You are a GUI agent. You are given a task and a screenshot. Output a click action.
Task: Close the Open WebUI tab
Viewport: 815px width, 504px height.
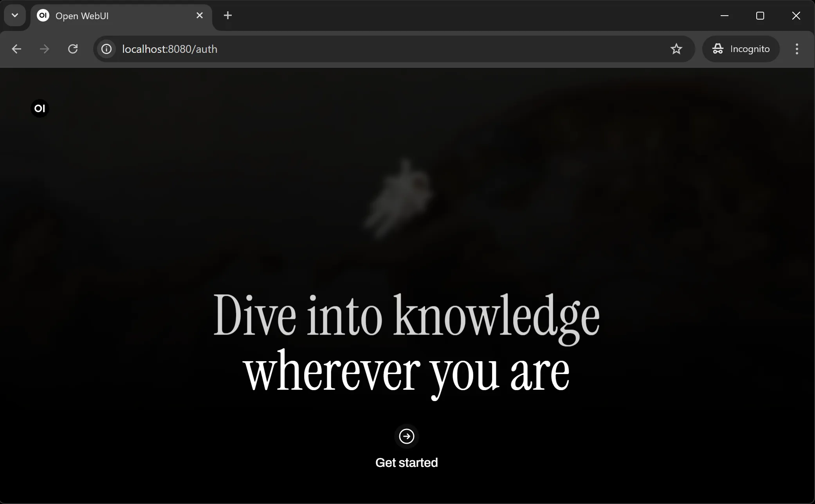click(x=200, y=15)
